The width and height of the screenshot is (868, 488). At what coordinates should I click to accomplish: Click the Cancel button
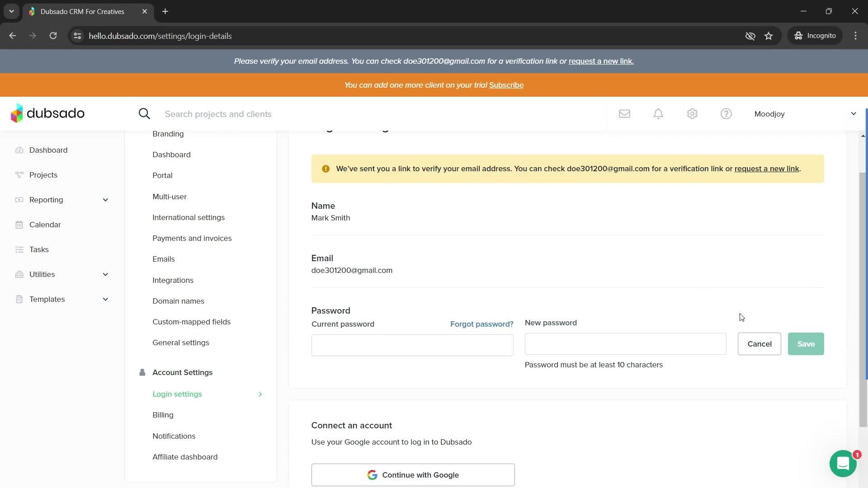[759, 344]
